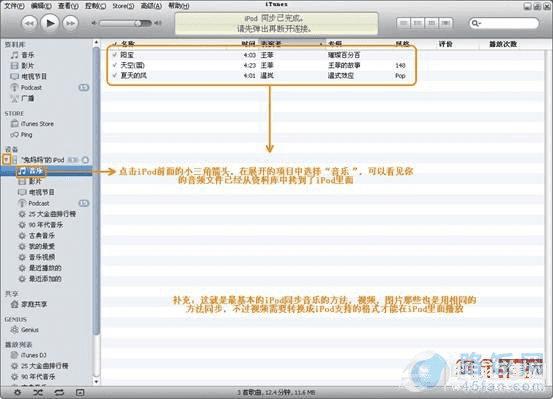Eject the iPod with eject button
The image size is (553, 399).
pyautogui.click(x=85, y=160)
